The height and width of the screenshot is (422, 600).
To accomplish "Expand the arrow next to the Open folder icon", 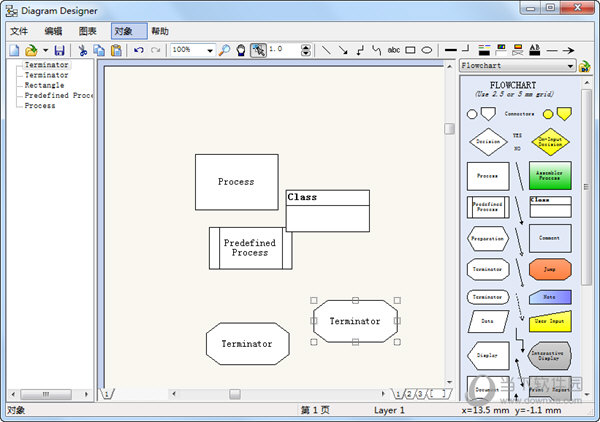I will 45,50.
